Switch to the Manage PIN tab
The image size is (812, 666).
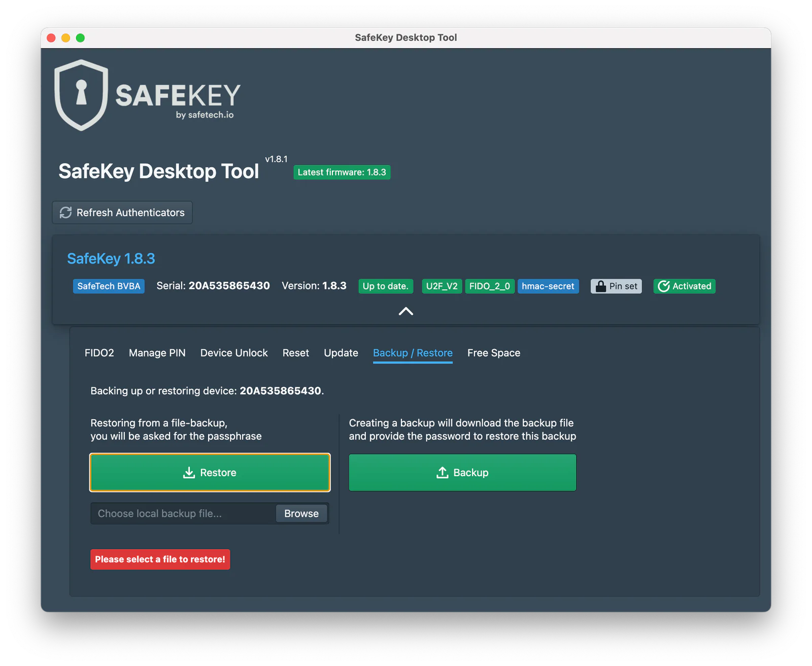pos(157,353)
